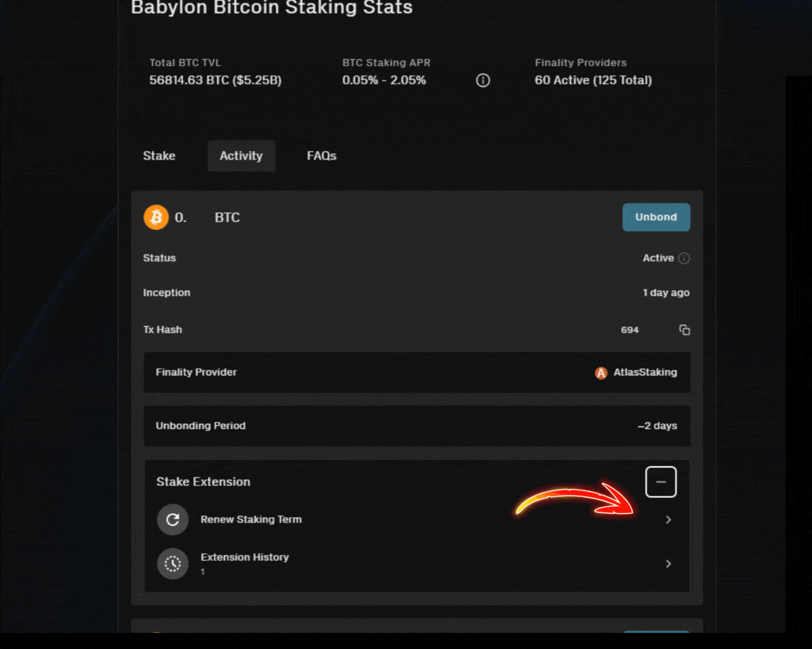Click the Tx Hash value 694
Screen dimensions: 812x649
[x=629, y=329]
